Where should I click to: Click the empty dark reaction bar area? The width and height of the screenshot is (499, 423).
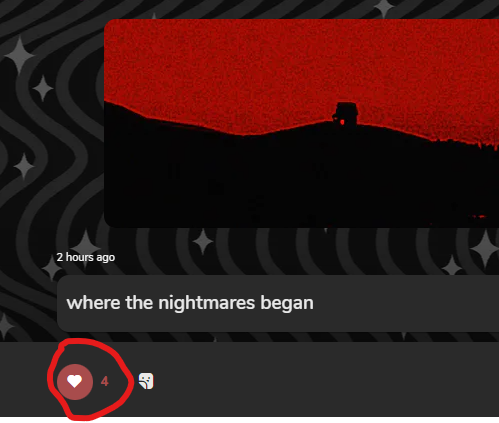coord(317,380)
